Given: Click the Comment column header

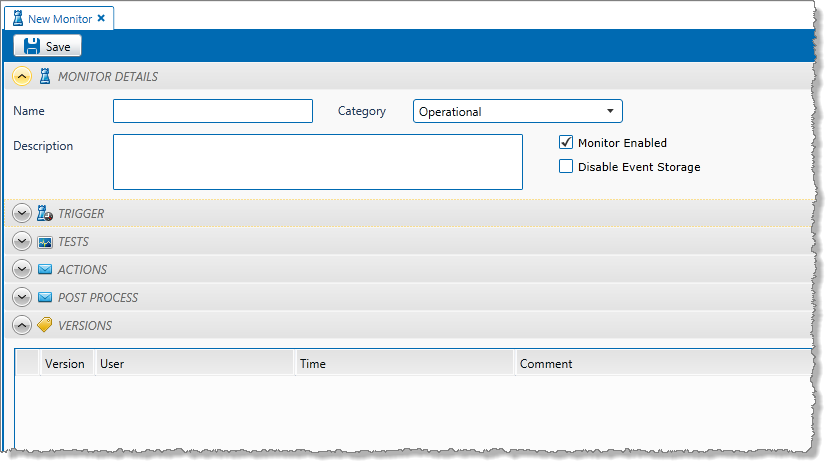Looking at the screenshot, I should click(x=664, y=364).
